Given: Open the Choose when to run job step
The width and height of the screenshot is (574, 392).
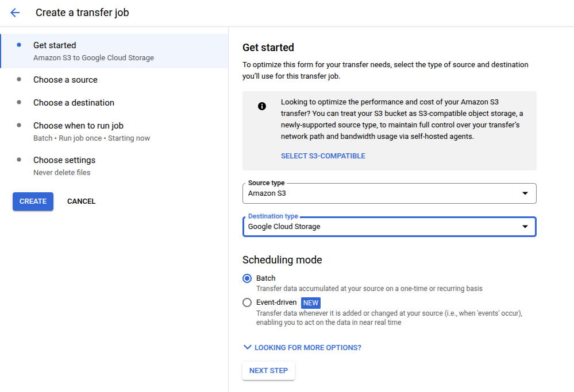Looking at the screenshot, I should click(78, 126).
